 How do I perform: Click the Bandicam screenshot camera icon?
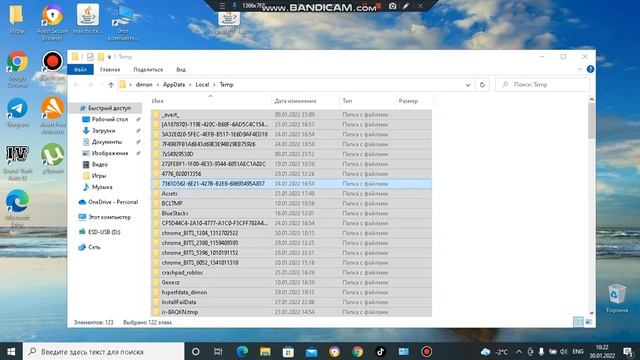[x=392, y=6]
